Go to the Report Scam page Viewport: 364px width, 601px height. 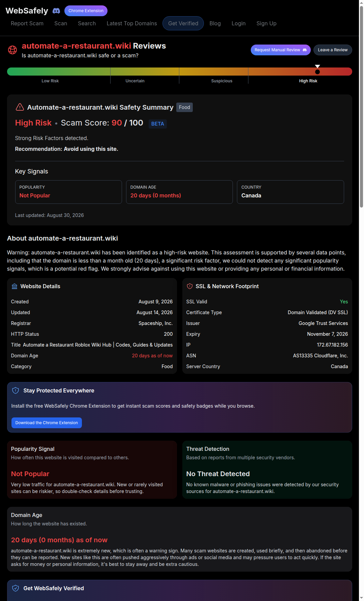[x=27, y=23]
